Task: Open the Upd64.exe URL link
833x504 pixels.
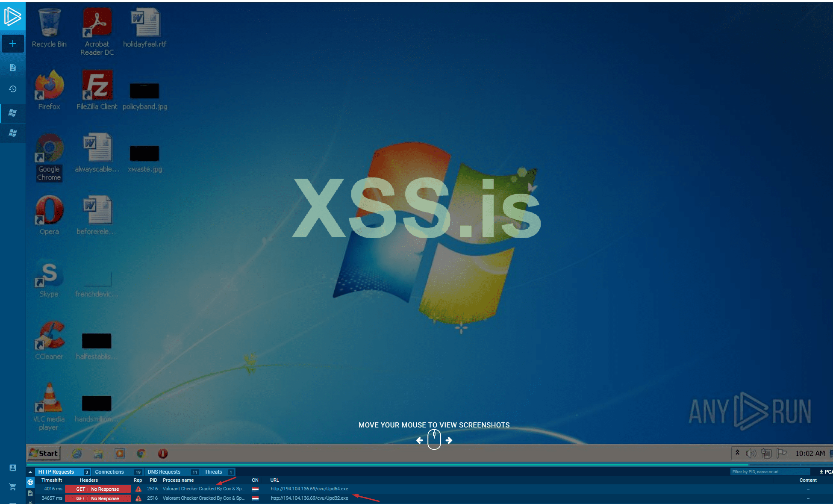Action: click(x=309, y=489)
